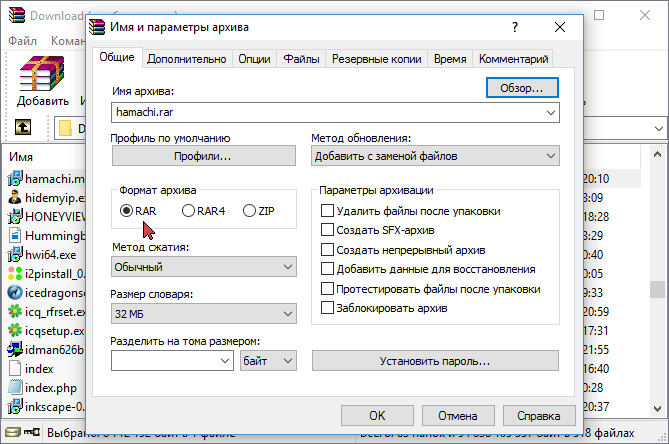Check Создать непрерывный архив option
This screenshot has width=669, height=444.
[327, 250]
